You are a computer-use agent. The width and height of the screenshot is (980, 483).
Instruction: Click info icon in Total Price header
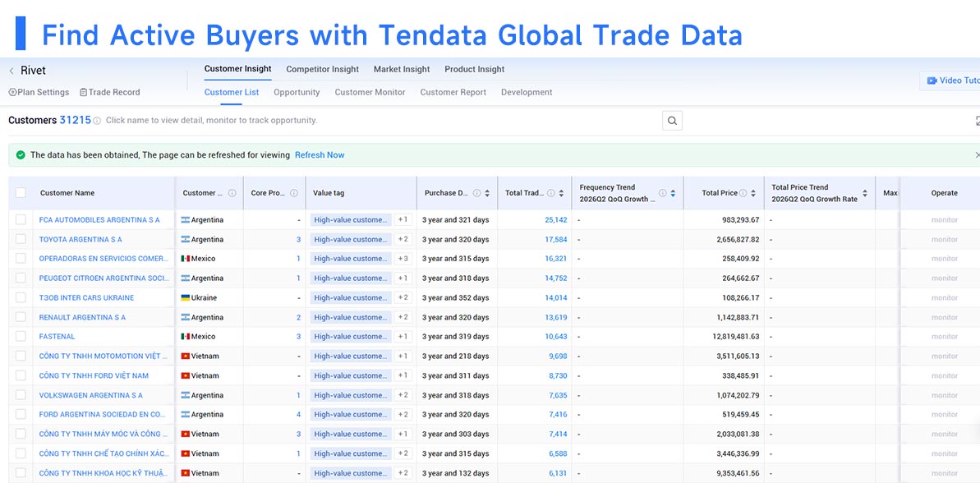coord(743,193)
